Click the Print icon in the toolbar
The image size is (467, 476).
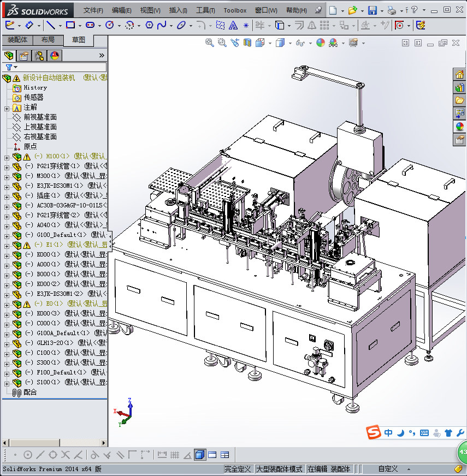392,10
